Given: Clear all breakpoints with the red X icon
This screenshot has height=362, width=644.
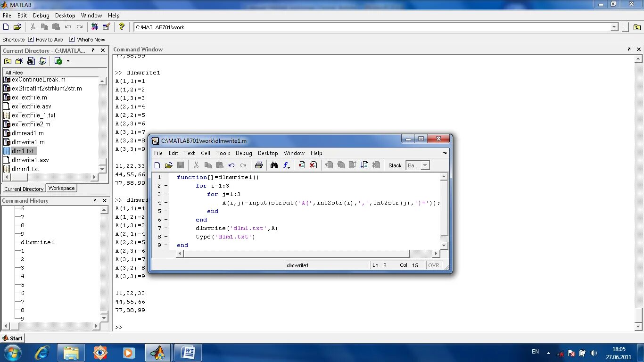Looking at the screenshot, I should coord(313,165).
